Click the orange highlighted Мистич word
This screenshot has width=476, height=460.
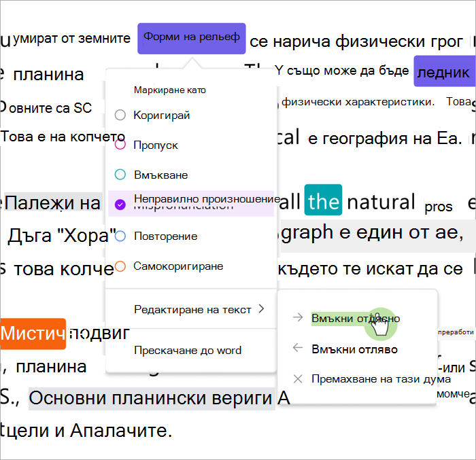coord(33,334)
